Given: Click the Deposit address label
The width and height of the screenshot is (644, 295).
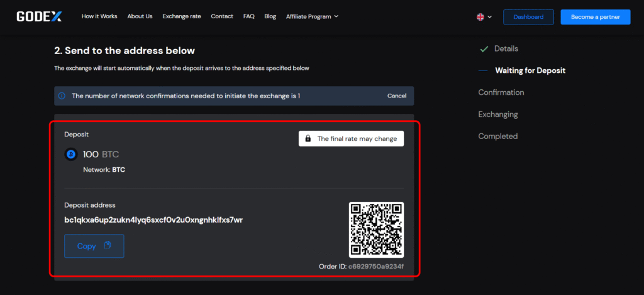Looking at the screenshot, I should [90, 205].
